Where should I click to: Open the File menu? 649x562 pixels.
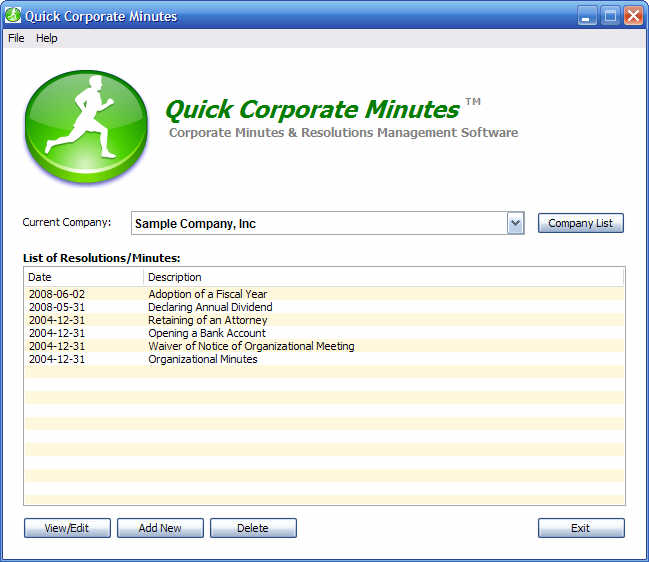pyautogui.click(x=16, y=38)
